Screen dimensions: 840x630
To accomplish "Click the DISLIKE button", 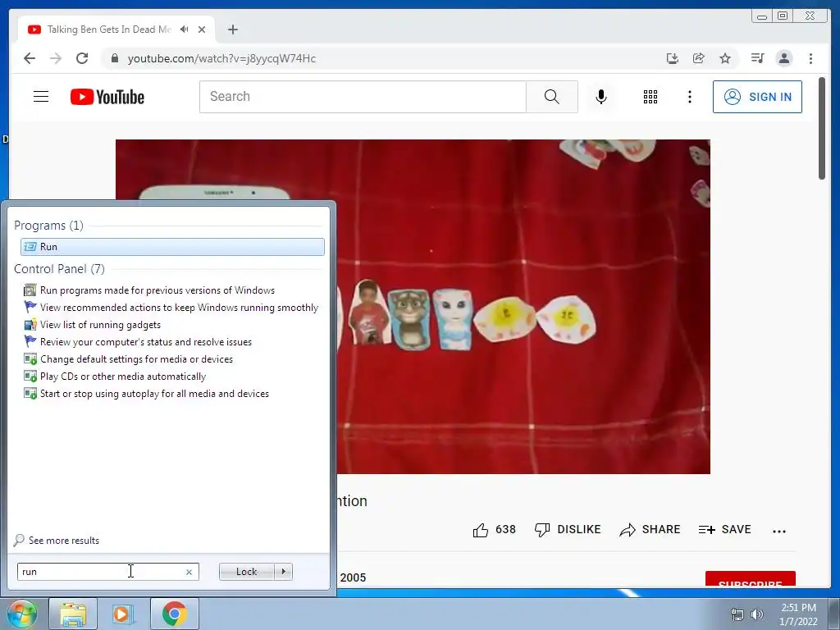I will 568,530.
